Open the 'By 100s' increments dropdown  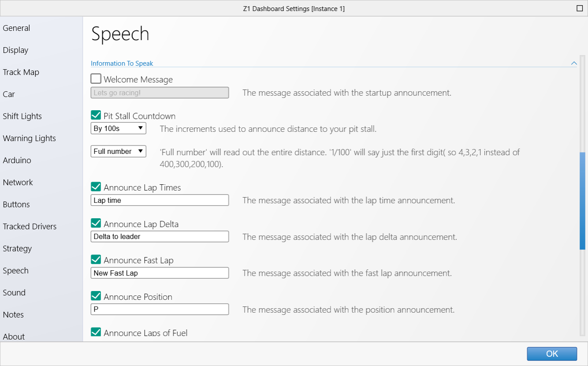(119, 128)
